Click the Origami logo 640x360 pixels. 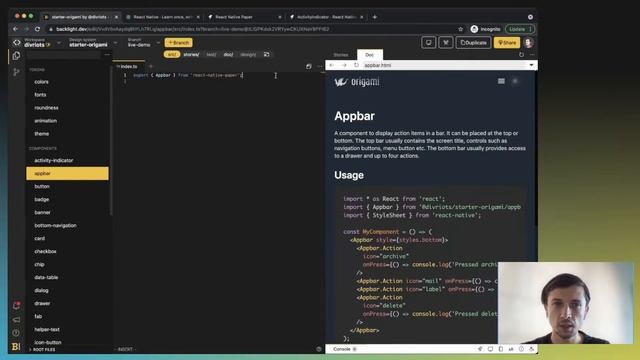(357, 82)
